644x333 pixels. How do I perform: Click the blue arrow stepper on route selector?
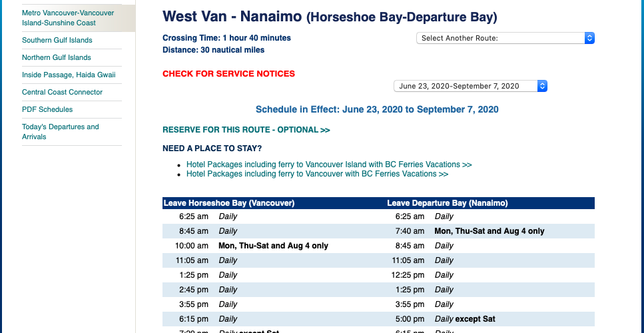coord(589,38)
